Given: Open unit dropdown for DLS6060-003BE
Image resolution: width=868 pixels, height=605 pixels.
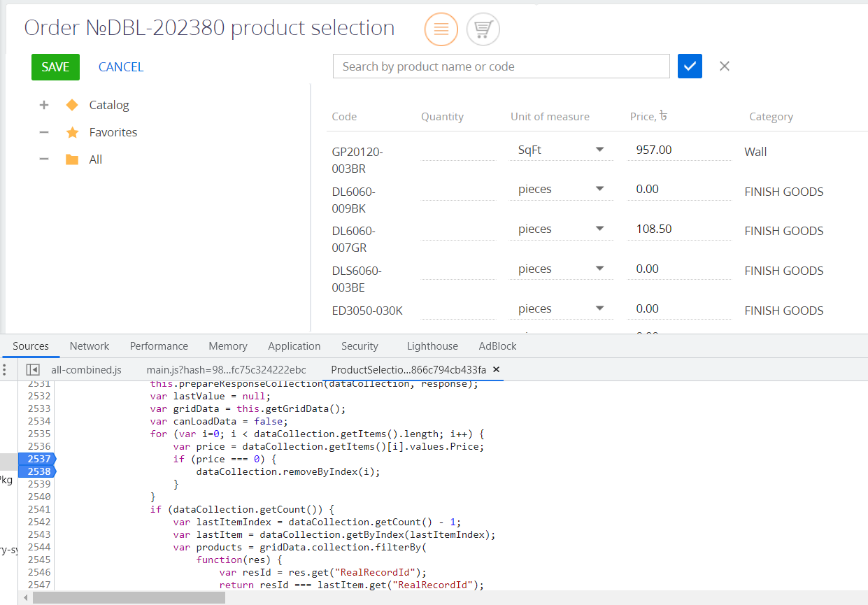Looking at the screenshot, I should point(599,269).
